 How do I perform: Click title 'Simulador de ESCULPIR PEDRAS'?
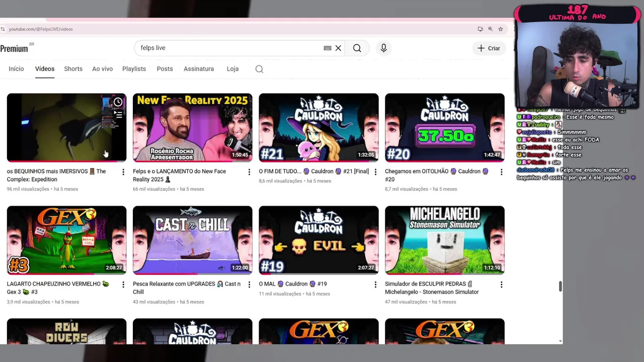pyautogui.click(x=432, y=288)
